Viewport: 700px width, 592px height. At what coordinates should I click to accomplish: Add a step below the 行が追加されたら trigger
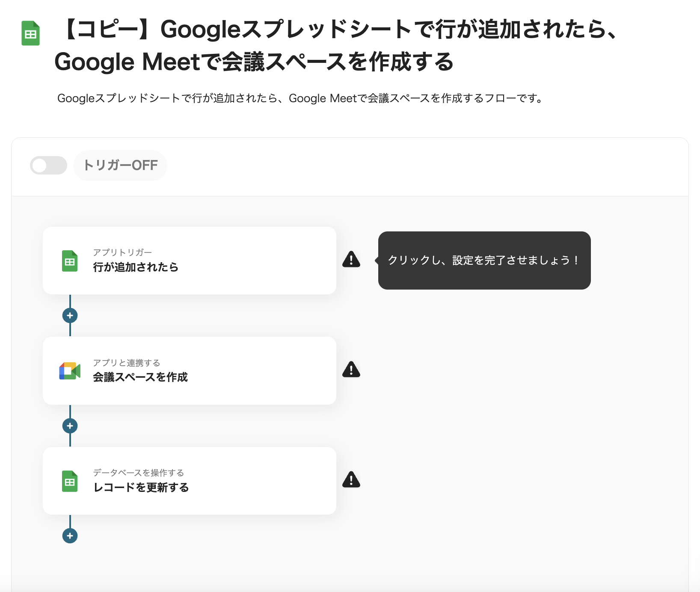tap(70, 316)
